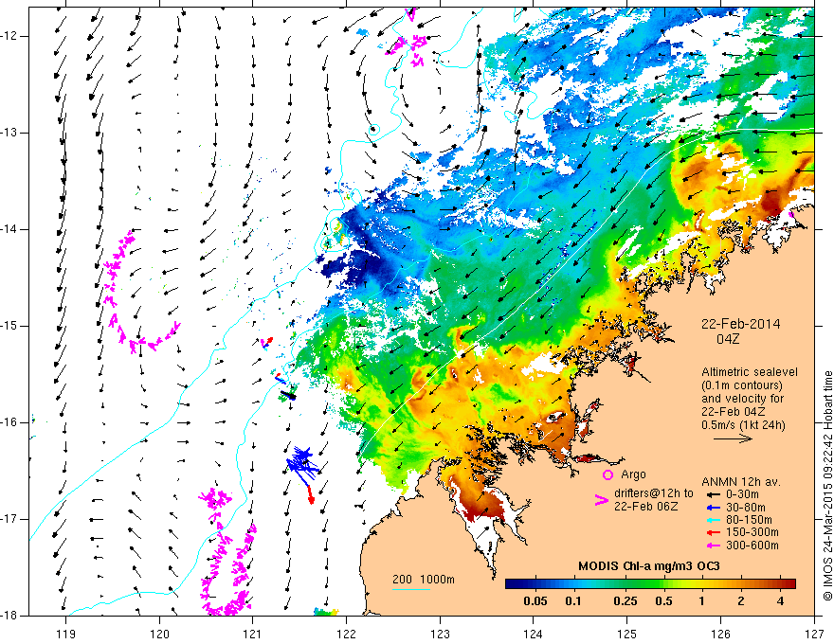Click the color bar value '4'

click(780, 601)
